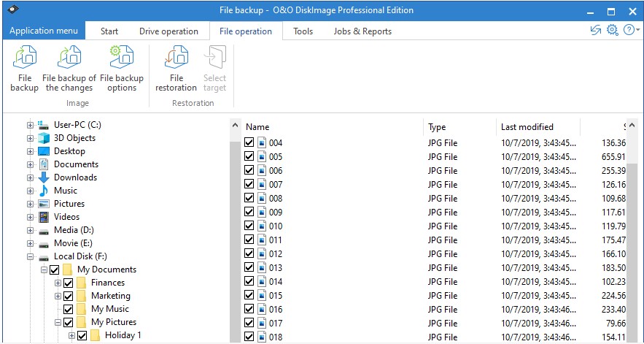Switch to the Start tab
The height and width of the screenshot is (344, 644).
109,31
